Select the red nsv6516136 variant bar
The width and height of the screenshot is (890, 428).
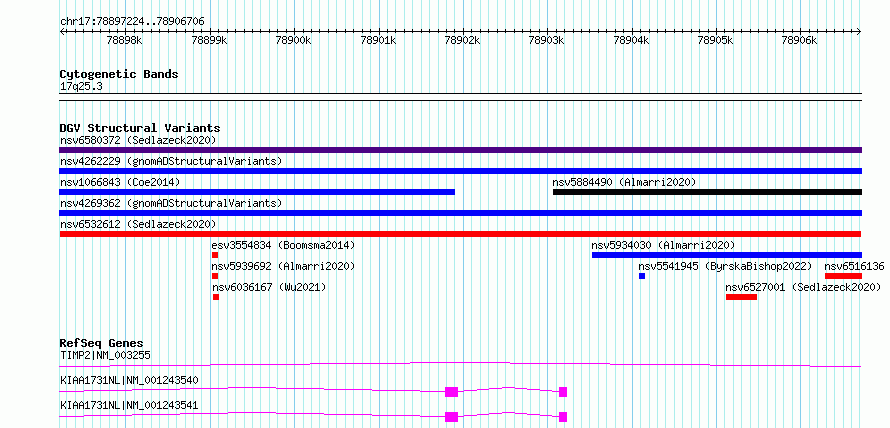[x=843, y=276]
